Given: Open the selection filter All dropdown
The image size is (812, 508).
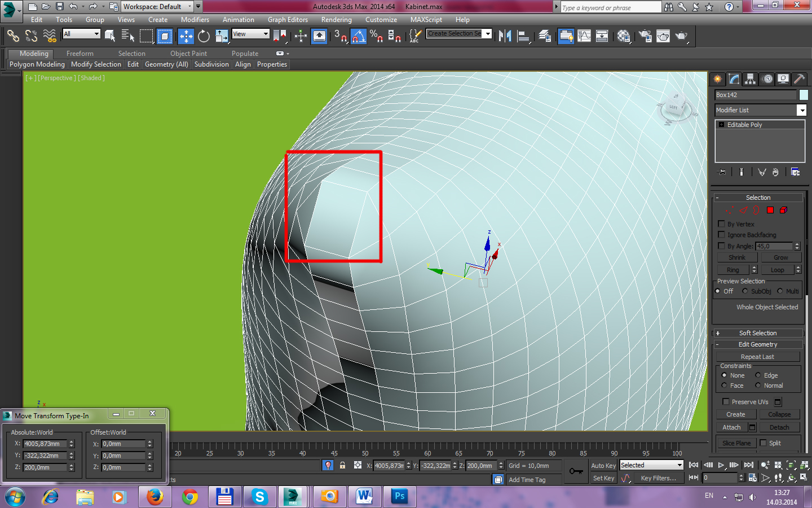Looking at the screenshot, I should (81, 34).
